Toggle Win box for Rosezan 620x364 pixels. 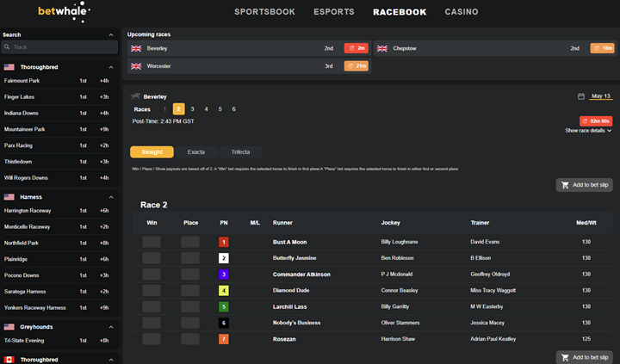[152, 339]
